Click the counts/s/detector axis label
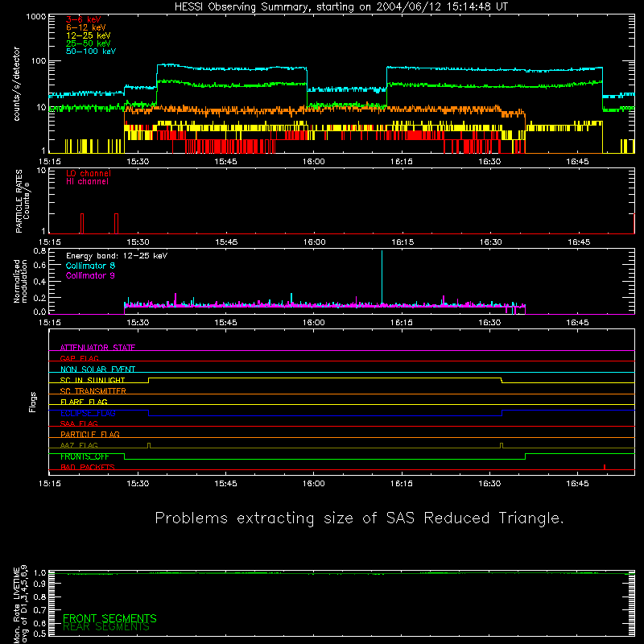644x644 pixels. click(x=17, y=84)
